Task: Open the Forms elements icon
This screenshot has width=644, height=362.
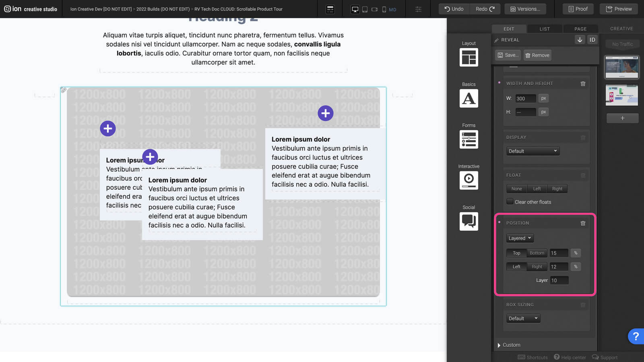Action: click(x=469, y=139)
